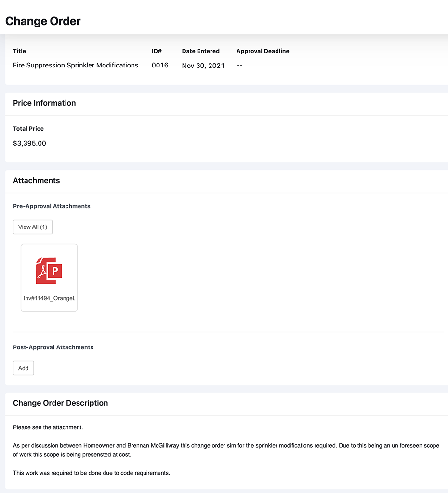Click the Date Entered column label

pyautogui.click(x=200, y=51)
